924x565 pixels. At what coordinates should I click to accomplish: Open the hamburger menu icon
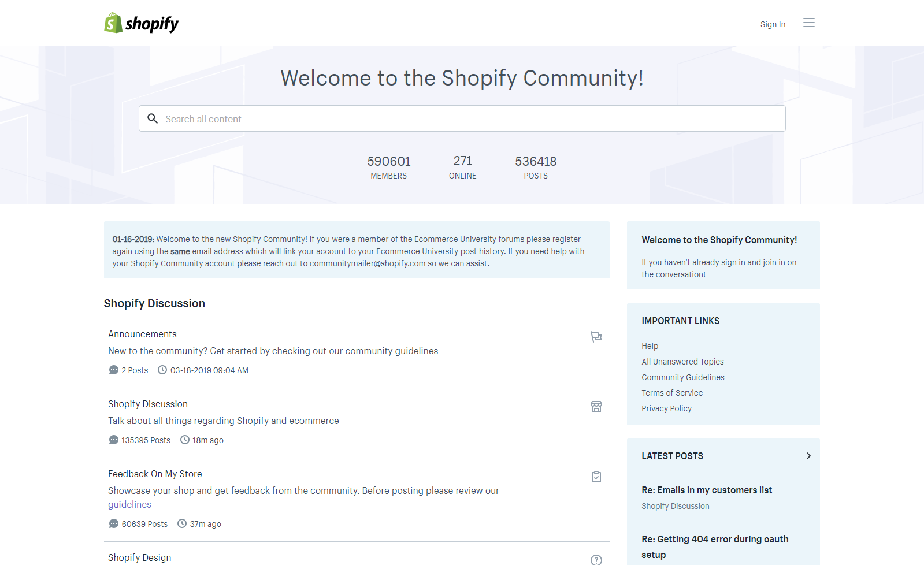(808, 23)
